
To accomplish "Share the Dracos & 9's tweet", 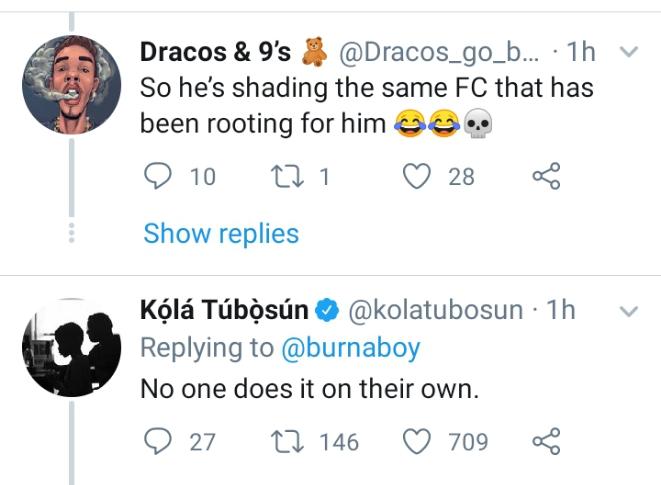I will (x=545, y=177).
